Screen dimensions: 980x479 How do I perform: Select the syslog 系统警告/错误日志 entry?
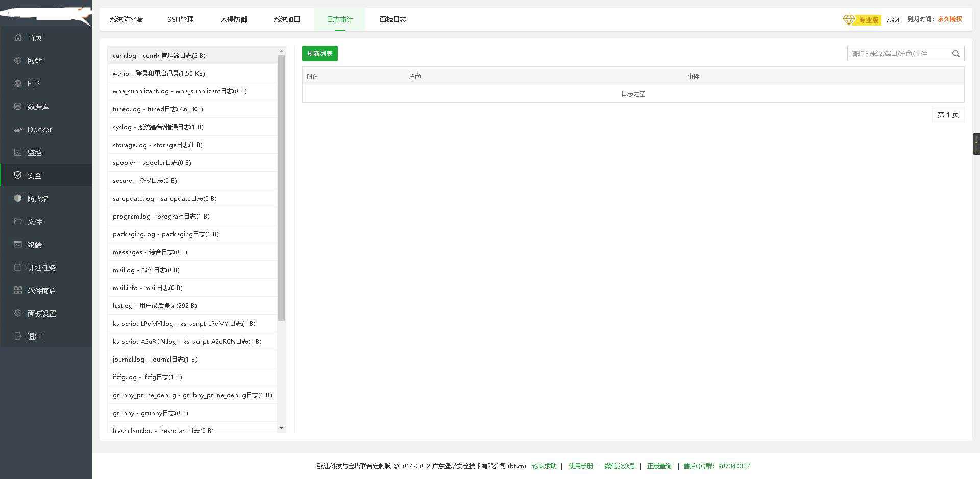[x=192, y=127]
